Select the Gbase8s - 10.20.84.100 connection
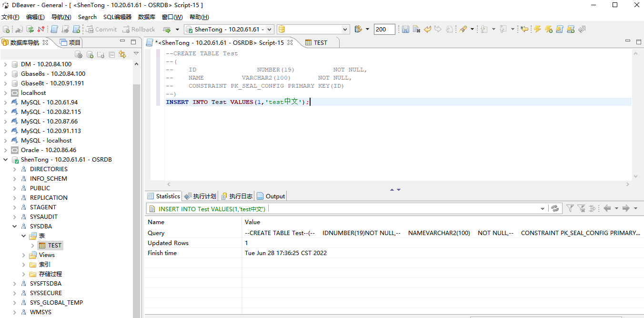Image resolution: width=644 pixels, height=318 pixels. click(53, 73)
